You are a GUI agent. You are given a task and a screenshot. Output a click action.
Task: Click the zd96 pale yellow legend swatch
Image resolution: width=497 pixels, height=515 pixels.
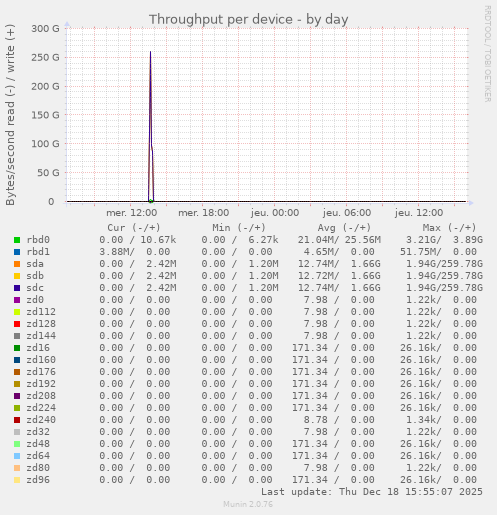coord(17,480)
